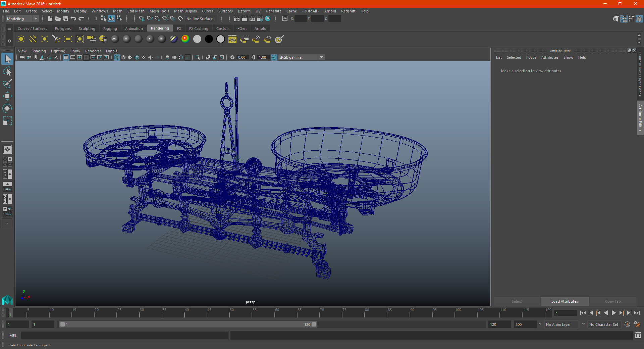644x349 pixels.
Task: Create an ambient light from shelf
Action: 21,39
